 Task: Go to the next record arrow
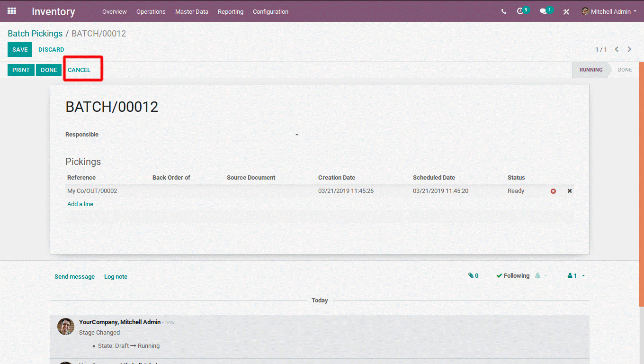pyautogui.click(x=629, y=49)
